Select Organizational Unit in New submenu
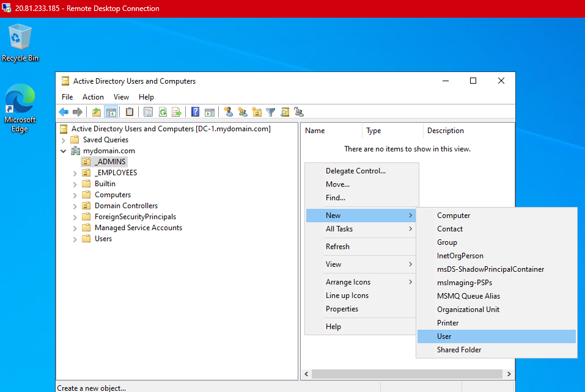Image resolution: width=585 pixels, height=392 pixels. [x=496, y=310]
